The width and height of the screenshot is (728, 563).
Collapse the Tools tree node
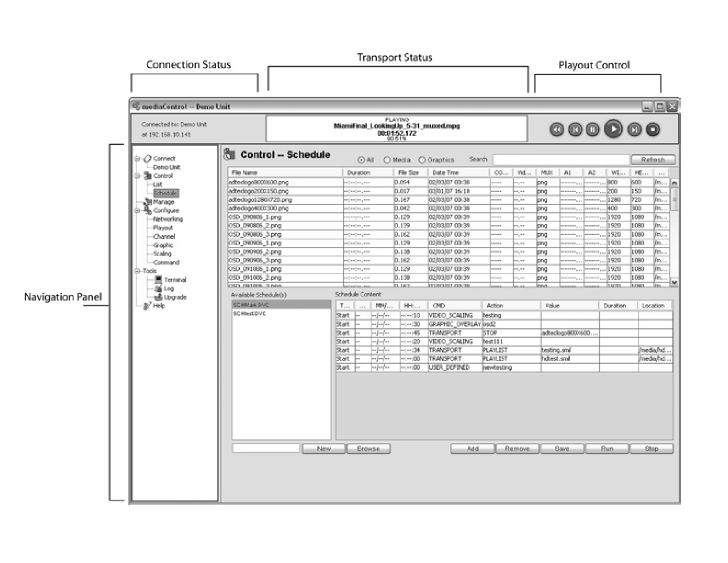137,271
